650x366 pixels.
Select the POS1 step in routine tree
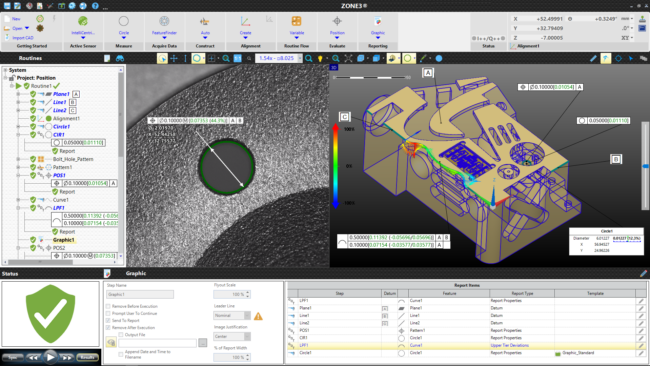point(59,175)
